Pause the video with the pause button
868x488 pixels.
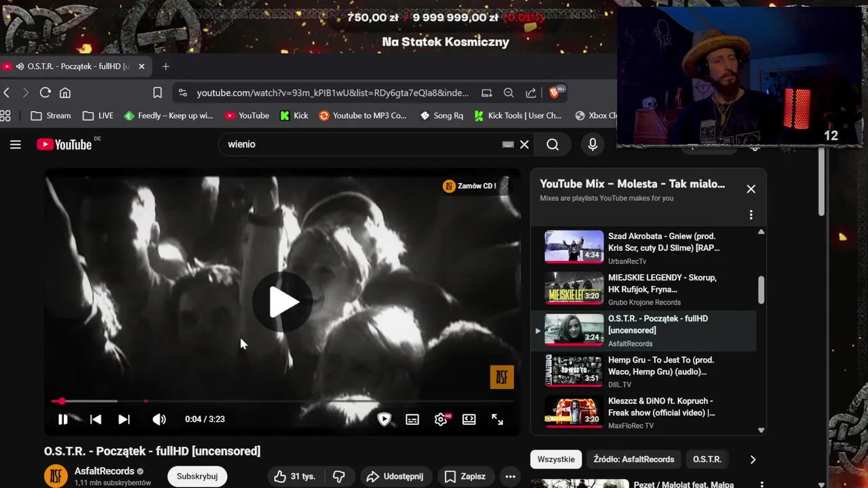point(62,420)
